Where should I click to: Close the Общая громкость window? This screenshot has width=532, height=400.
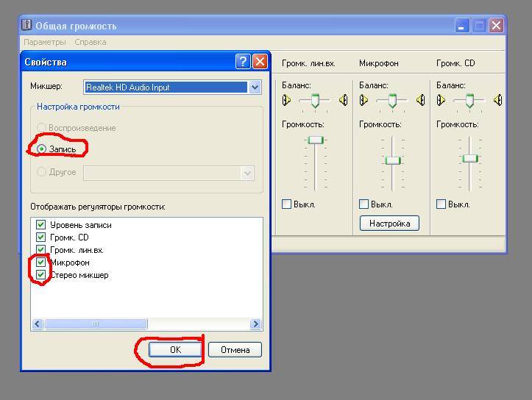click(x=496, y=26)
